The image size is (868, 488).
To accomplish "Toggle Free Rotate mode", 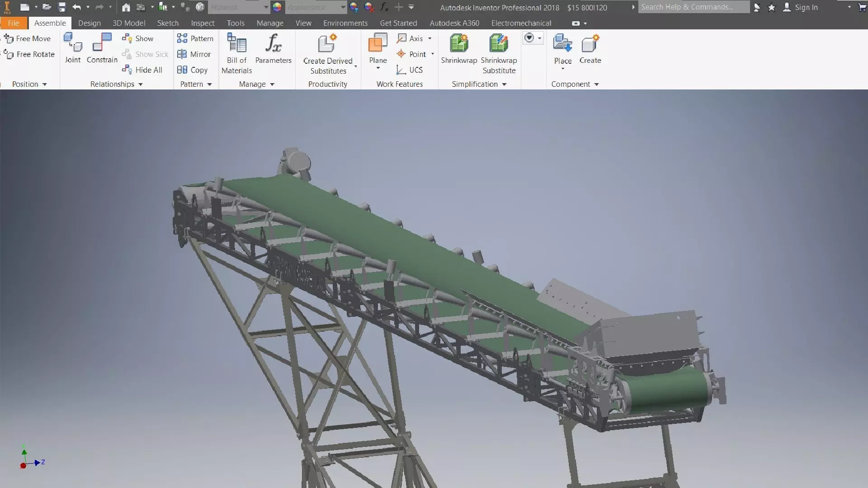I will tap(29, 54).
